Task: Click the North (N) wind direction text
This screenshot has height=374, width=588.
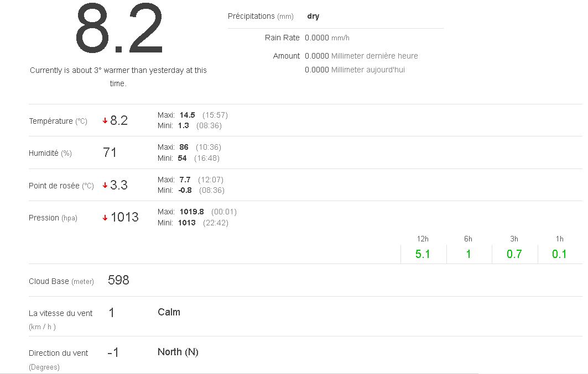Action: (x=178, y=352)
